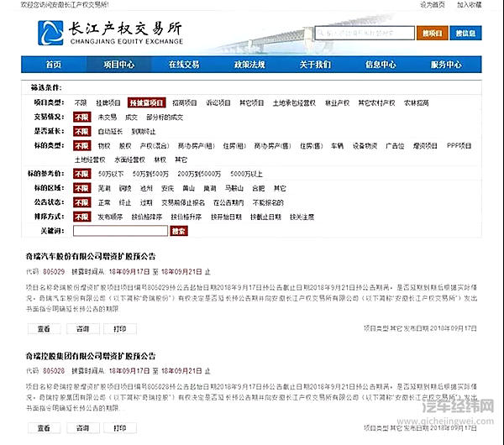Open the 项目中心 navigation tab
The image size is (504, 445).
pyautogui.click(x=119, y=65)
